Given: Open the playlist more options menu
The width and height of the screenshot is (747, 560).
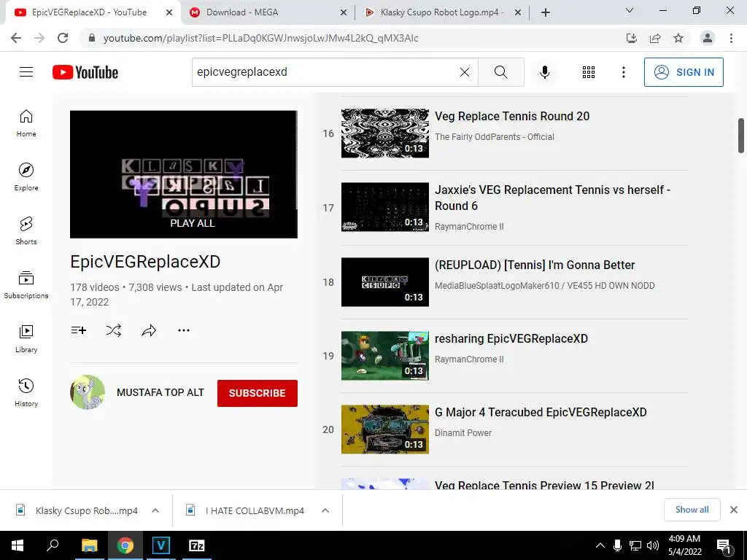Looking at the screenshot, I should pyautogui.click(x=183, y=330).
